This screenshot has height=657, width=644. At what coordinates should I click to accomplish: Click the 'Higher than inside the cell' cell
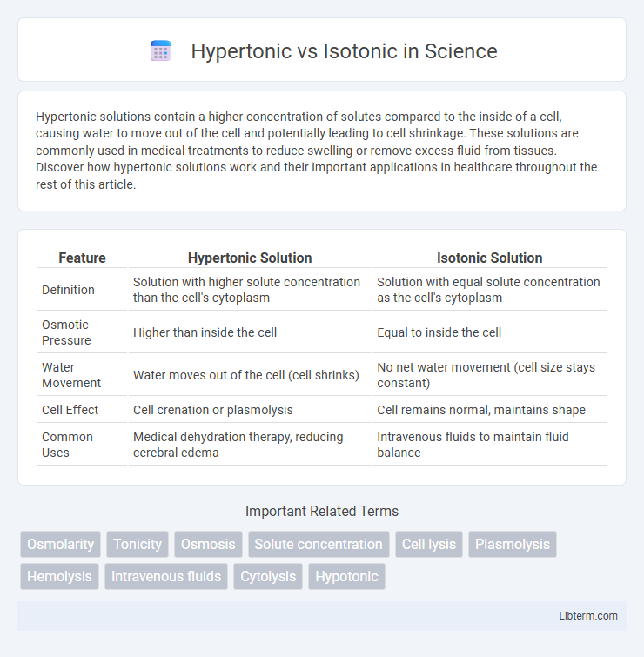click(250, 332)
